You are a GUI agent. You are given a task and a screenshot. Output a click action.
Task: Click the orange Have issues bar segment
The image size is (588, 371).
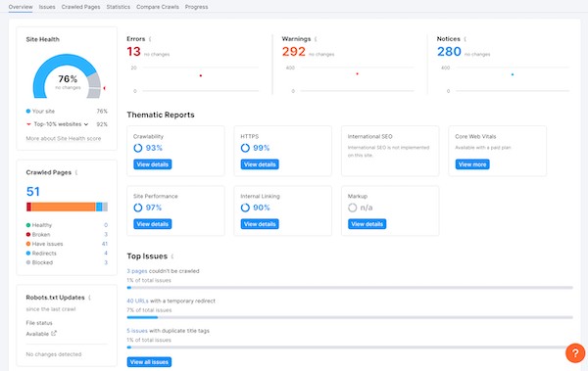[64, 207]
